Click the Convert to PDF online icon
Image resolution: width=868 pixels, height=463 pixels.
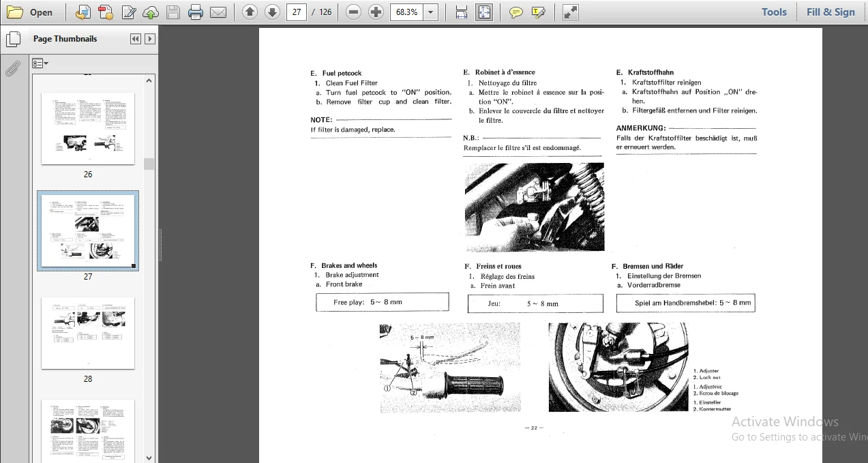click(83, 12)
